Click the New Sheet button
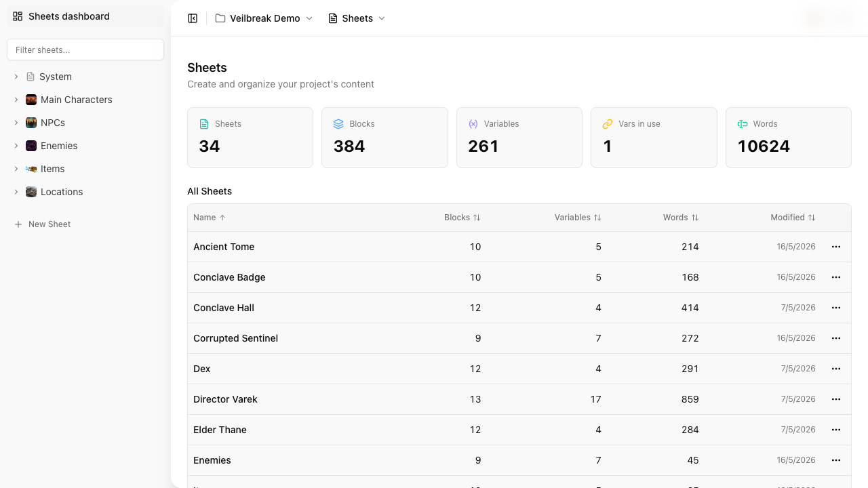 (x=43, y=224)
